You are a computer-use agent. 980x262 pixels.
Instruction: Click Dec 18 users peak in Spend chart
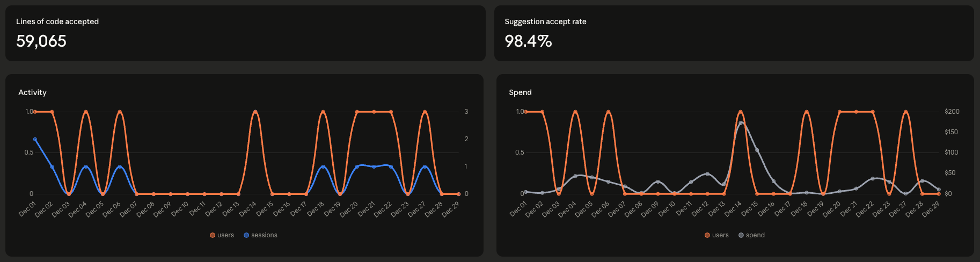pos(807,112)
